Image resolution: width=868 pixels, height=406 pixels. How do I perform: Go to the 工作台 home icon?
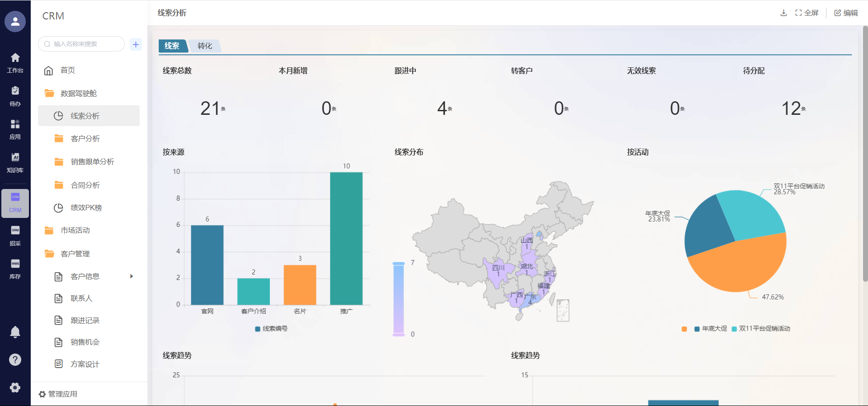point(15,62)
